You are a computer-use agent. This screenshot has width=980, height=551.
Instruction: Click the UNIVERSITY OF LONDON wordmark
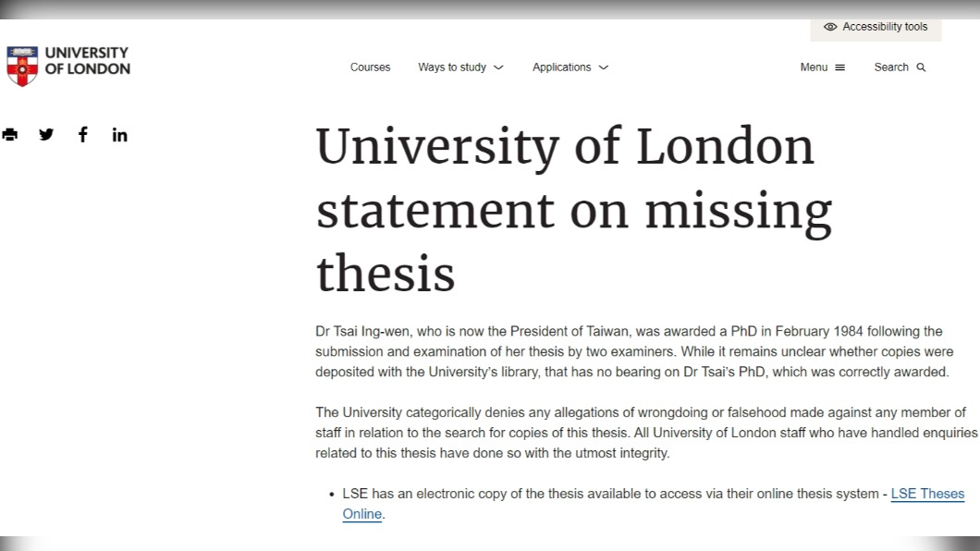coord(87,61)
